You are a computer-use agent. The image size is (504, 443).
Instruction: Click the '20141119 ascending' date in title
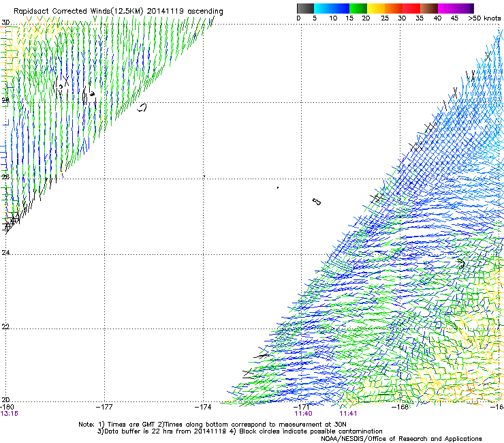click(185, 11)
